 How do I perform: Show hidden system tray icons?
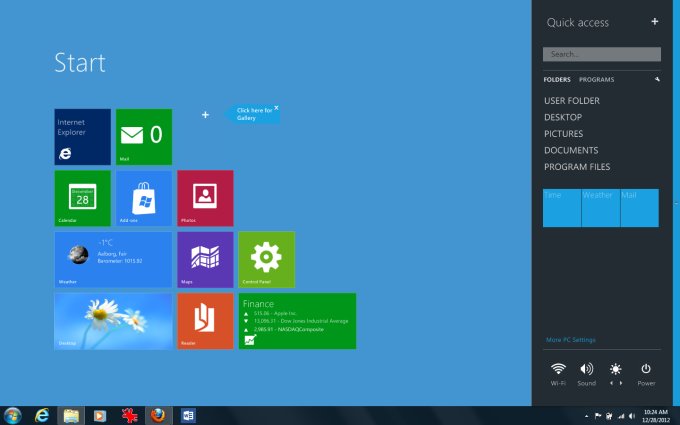tap(586, 415)
